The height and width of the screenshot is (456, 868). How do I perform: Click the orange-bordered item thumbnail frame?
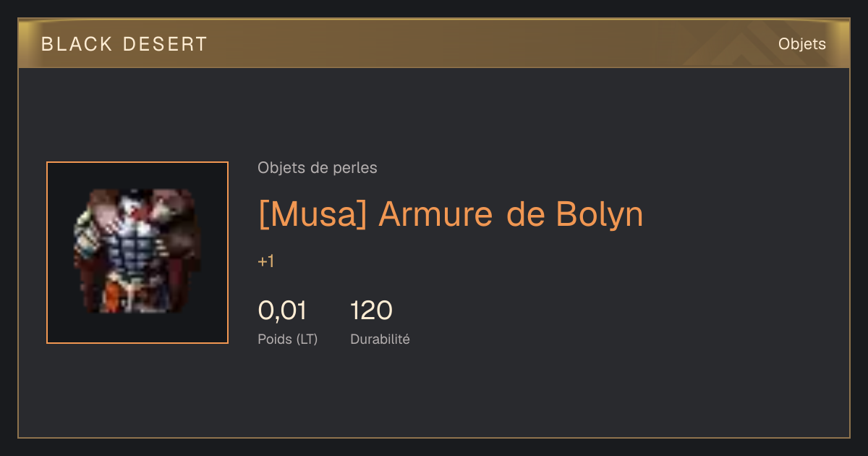pyautogui.click(x=137, y=253)
